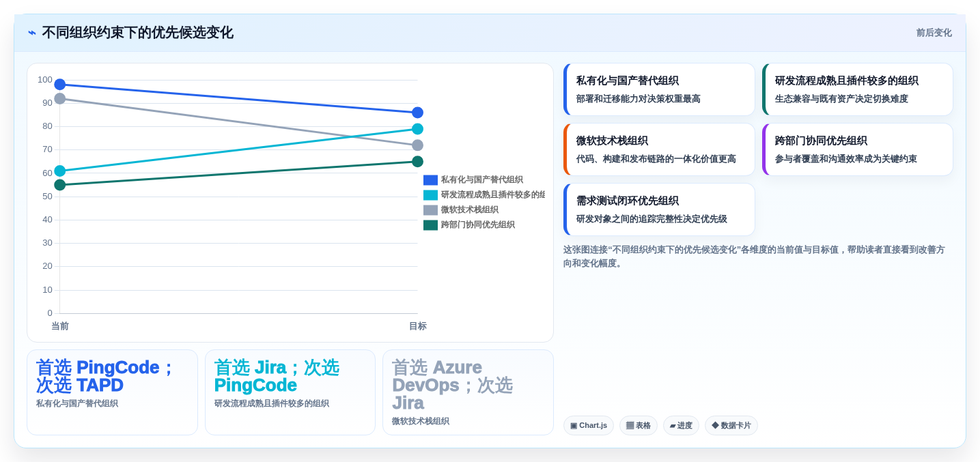
Task: Toggle the dark green 跨部门协同优先组织 legend swatch
Action: pyautogui.click(x=430, y=225)
